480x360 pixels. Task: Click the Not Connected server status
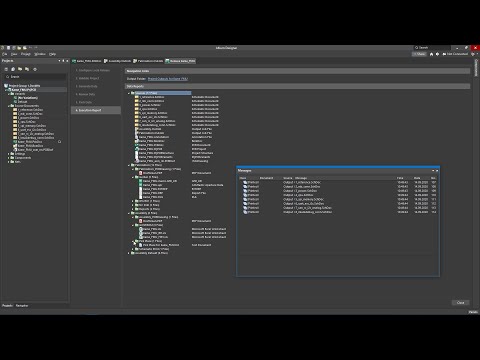[455, 54]
